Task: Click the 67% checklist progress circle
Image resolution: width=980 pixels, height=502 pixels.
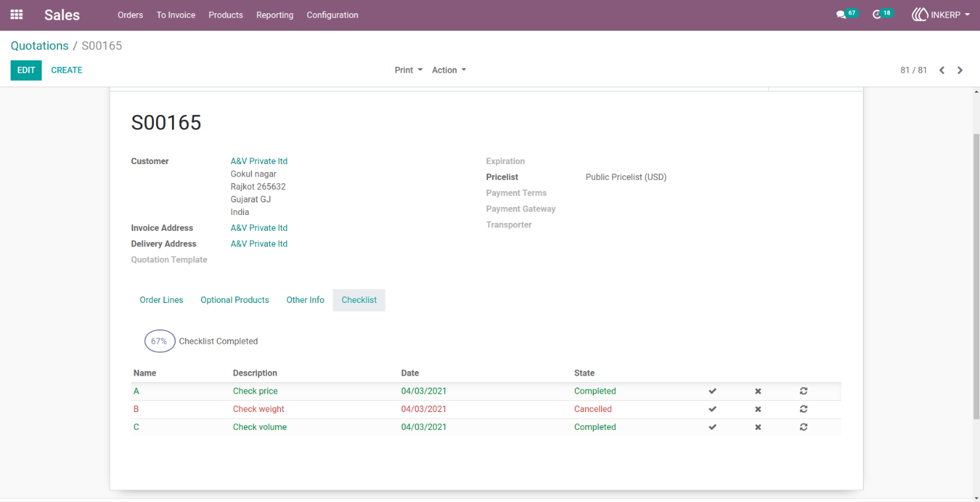Action: coord(160,341)
